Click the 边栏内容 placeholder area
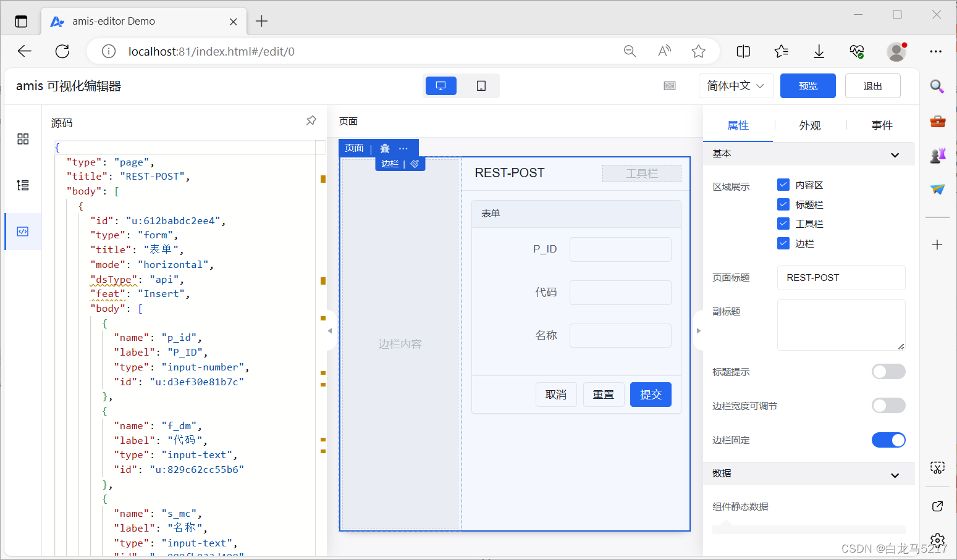The width and height of the screenshot is (957, 560). coord(400,344)
